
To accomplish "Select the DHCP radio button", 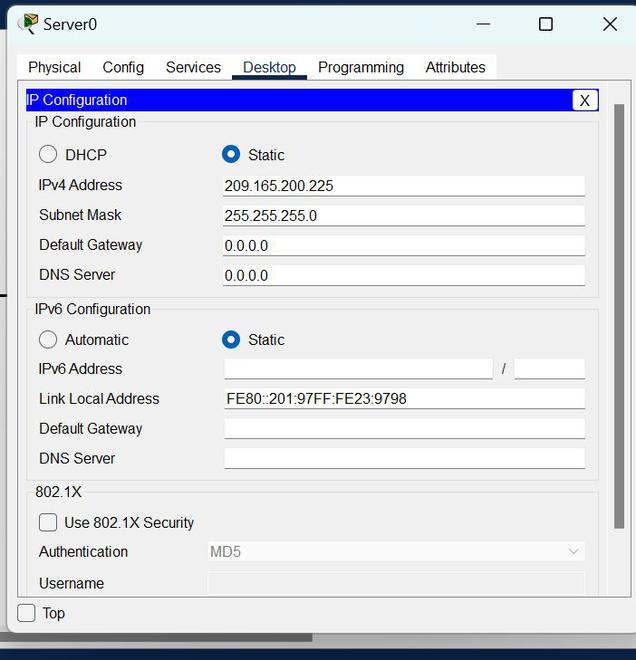I will point(48,155).
